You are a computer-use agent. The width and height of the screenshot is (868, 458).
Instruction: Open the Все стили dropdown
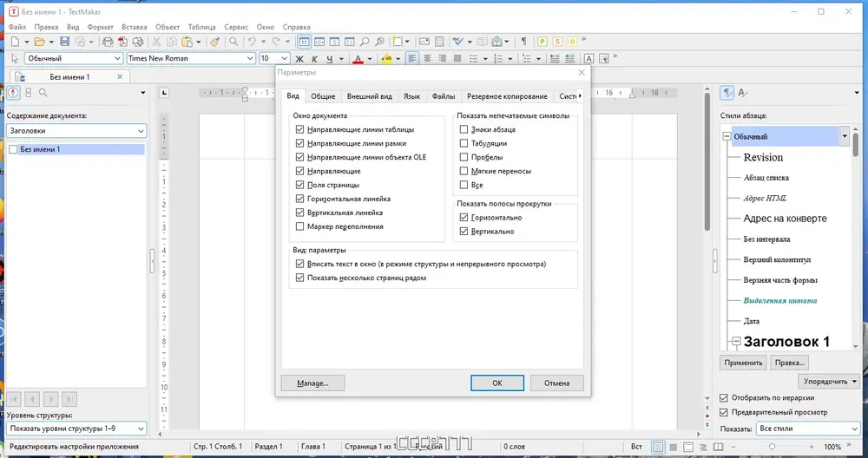coord(807,429)
